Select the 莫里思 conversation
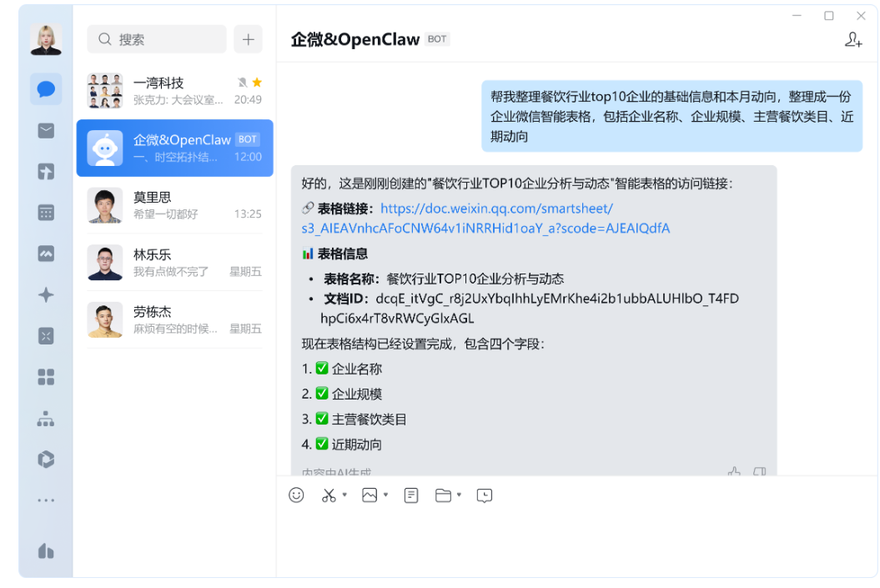The image size is (880, 588). (x=173, y=205)
